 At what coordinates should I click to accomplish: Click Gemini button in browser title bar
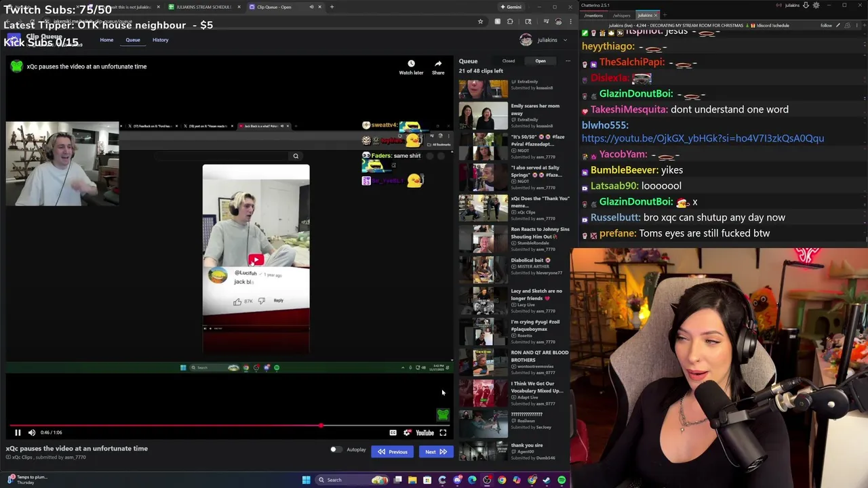click(x=510, y=7)
